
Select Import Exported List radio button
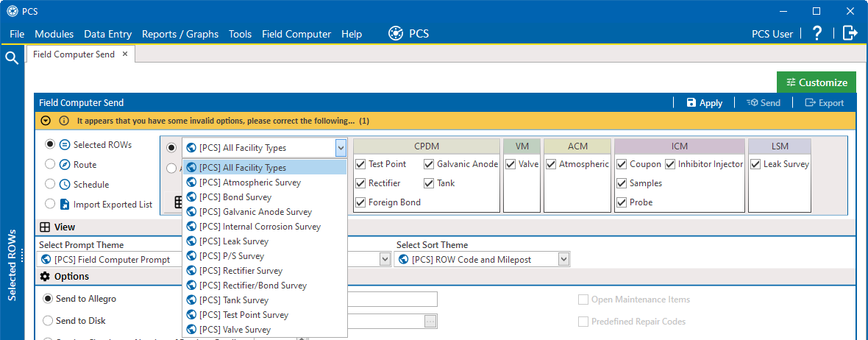coord(50,205)
